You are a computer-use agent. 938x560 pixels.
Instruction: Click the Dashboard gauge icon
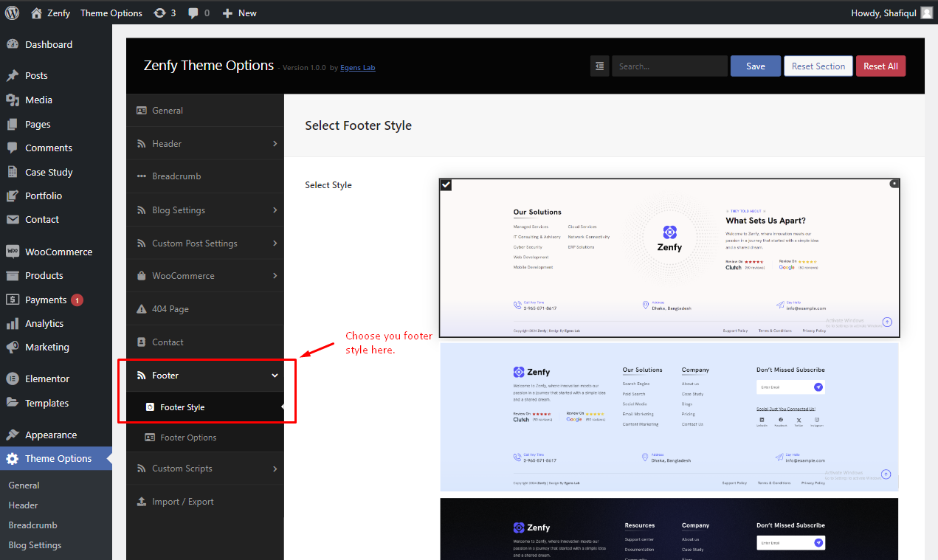click(13, 44)
